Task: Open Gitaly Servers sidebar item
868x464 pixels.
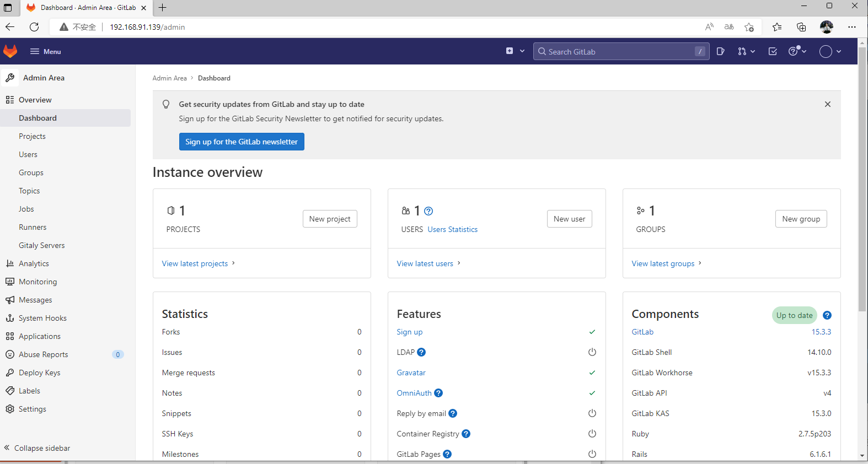Action: (x=41, y=245)
